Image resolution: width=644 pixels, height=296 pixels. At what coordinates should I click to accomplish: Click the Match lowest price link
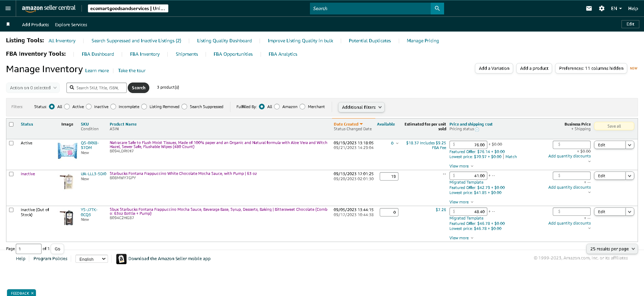tap(511, 157)
